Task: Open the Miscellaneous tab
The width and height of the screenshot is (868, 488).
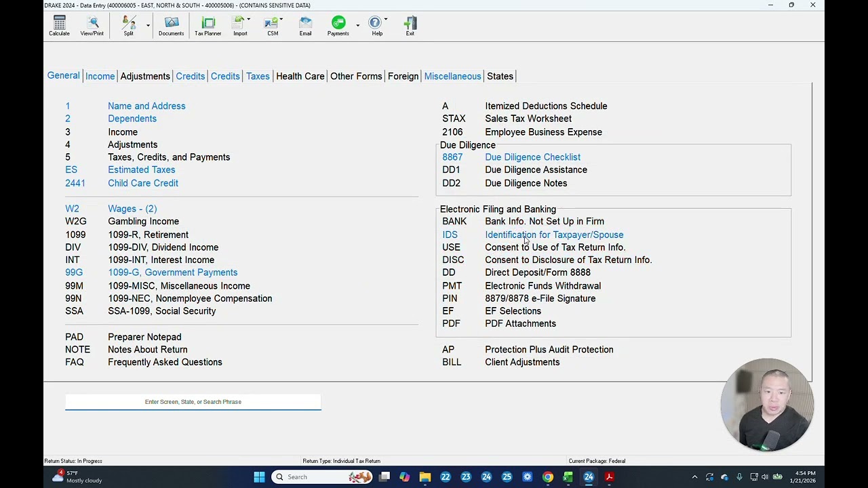Action: (452, 77)
